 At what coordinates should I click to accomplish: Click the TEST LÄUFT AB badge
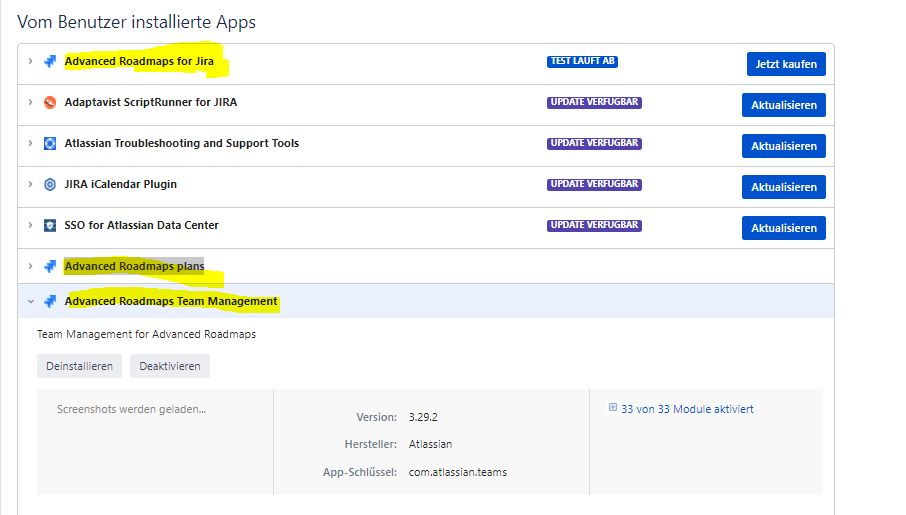click(x=582, y=61)
